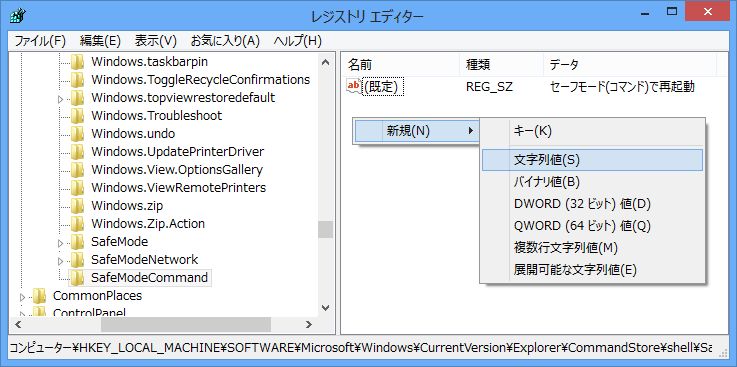The image size is (737, 367).
Task: Choose DWORD (32 ビット) 値(D)
Action: point(592,204)
